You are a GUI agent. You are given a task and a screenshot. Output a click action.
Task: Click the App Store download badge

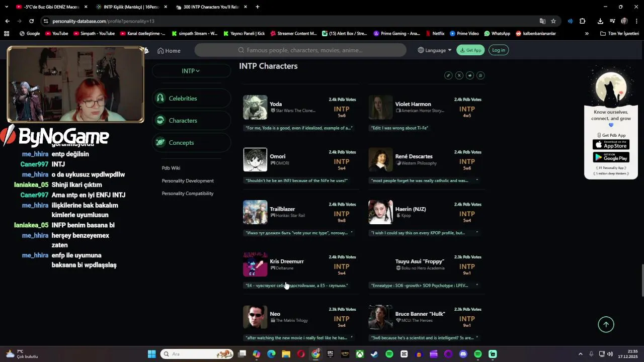click(x=611, y=145)
